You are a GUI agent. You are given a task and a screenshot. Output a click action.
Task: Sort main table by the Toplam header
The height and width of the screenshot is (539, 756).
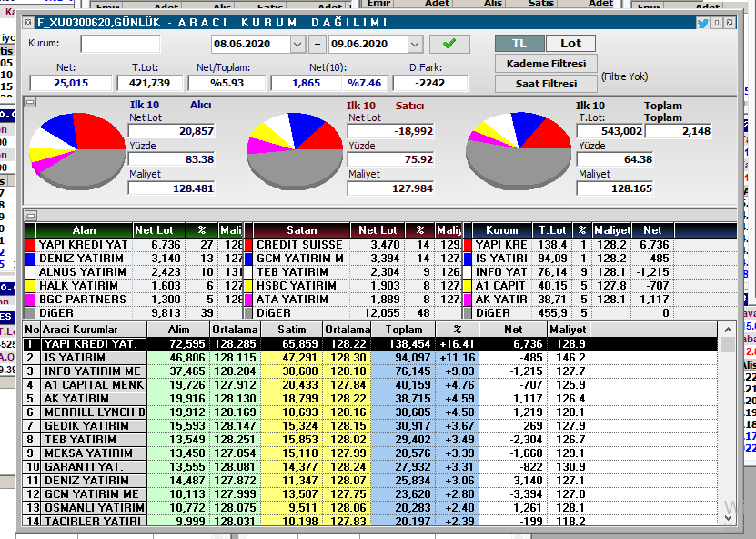pyautogui.click(x=404, y=330)
